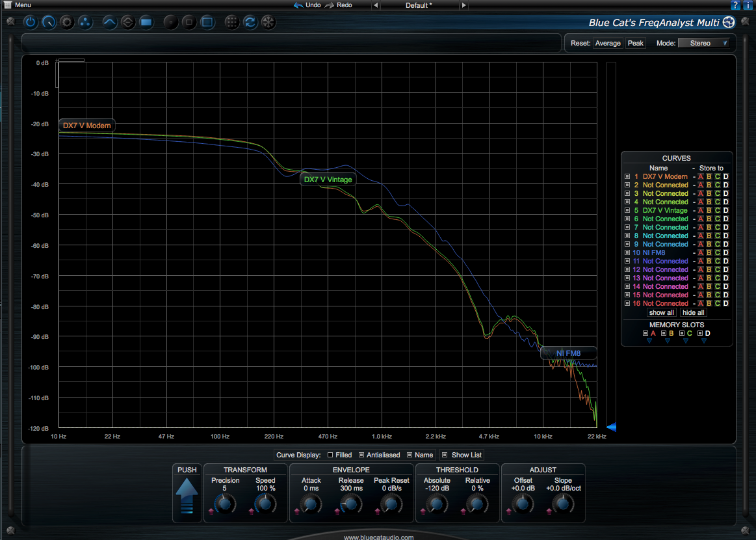Toggle visibility of curve 5 DX7 V Vintage
Image resolution: width=756 pixels, height=540 pixels.
627,210
